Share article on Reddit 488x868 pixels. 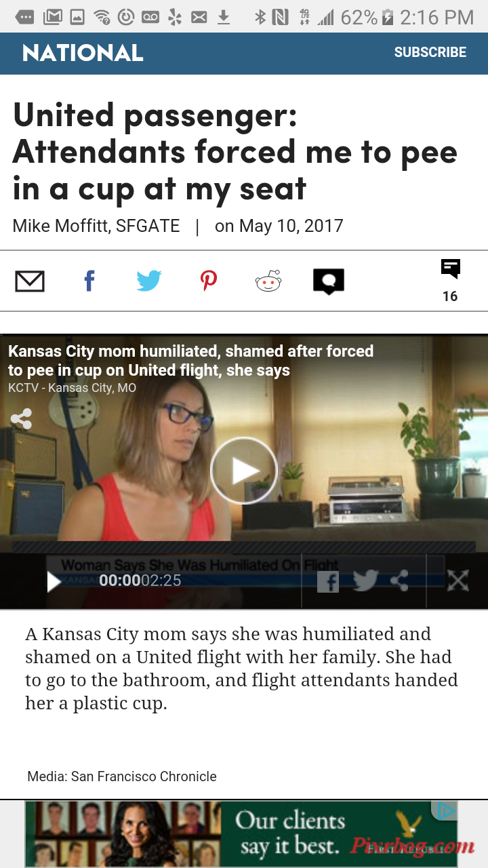tap(268, 281)
